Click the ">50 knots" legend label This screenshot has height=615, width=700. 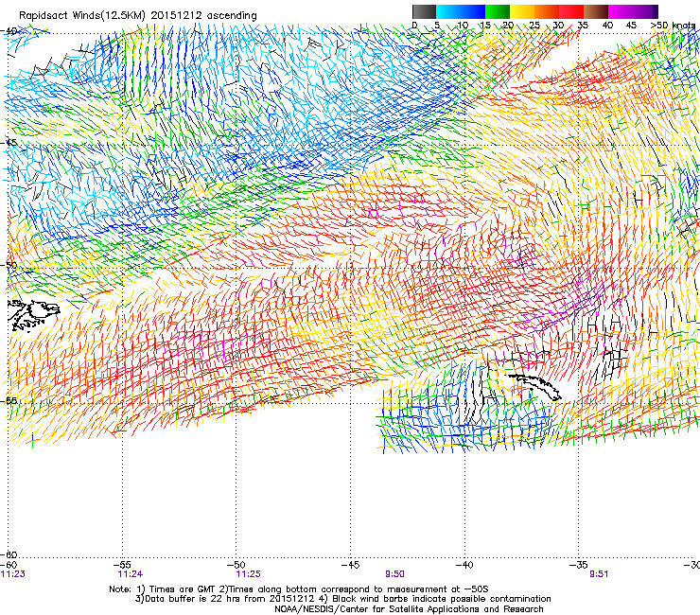tap(674, 26)
